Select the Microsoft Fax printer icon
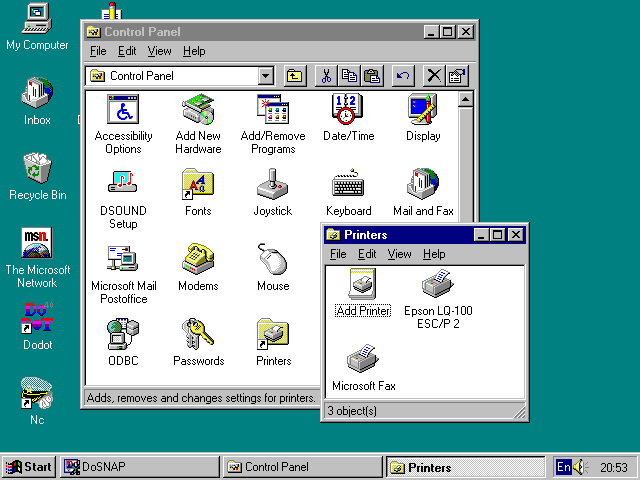 click(363, 360)
